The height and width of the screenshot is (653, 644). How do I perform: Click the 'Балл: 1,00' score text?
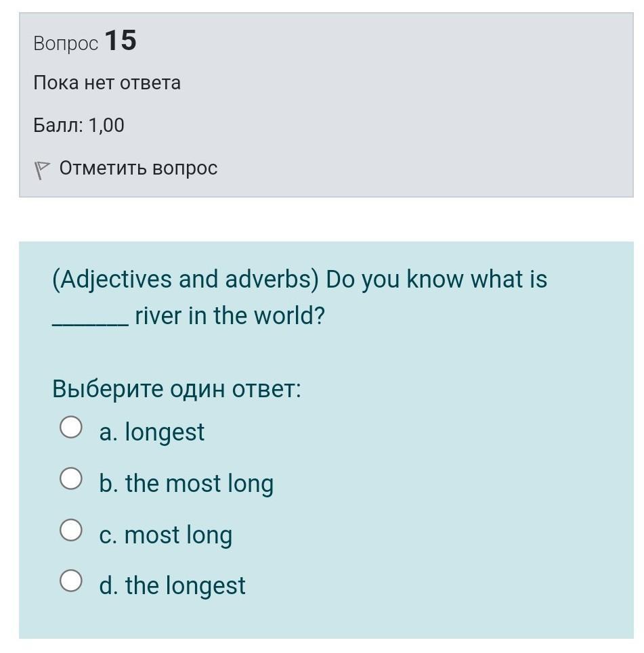[79, 125]
